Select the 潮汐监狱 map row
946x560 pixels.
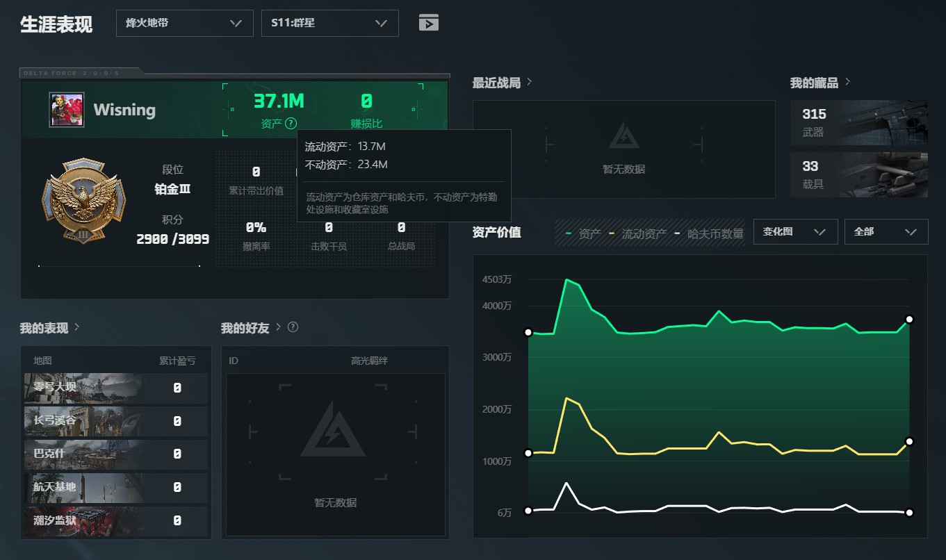pyautogui.click(x=116, y=521)
